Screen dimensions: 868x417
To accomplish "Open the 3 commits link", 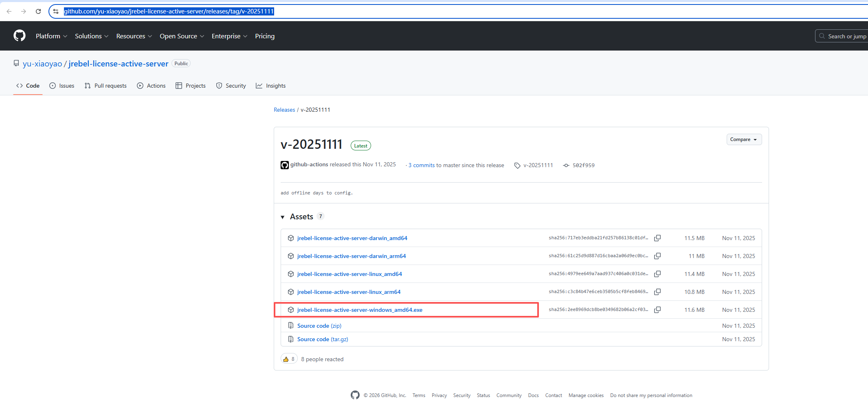I will (422, 165).
